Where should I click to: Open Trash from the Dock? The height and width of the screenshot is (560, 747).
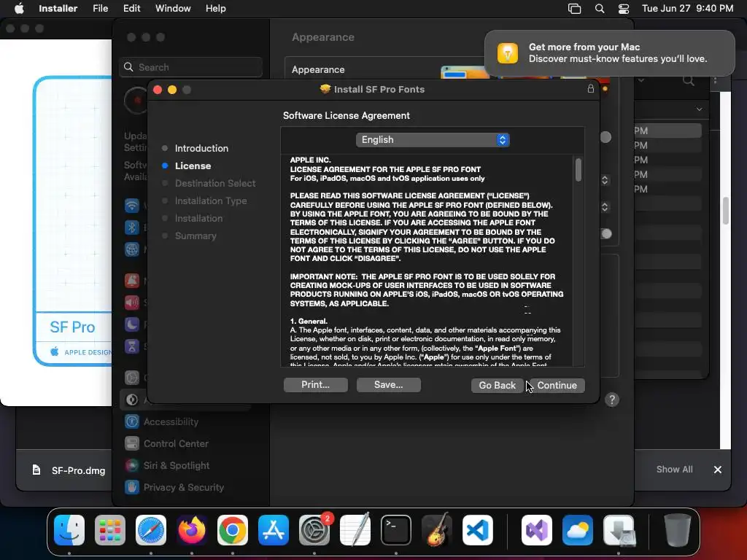coord(677,530)
